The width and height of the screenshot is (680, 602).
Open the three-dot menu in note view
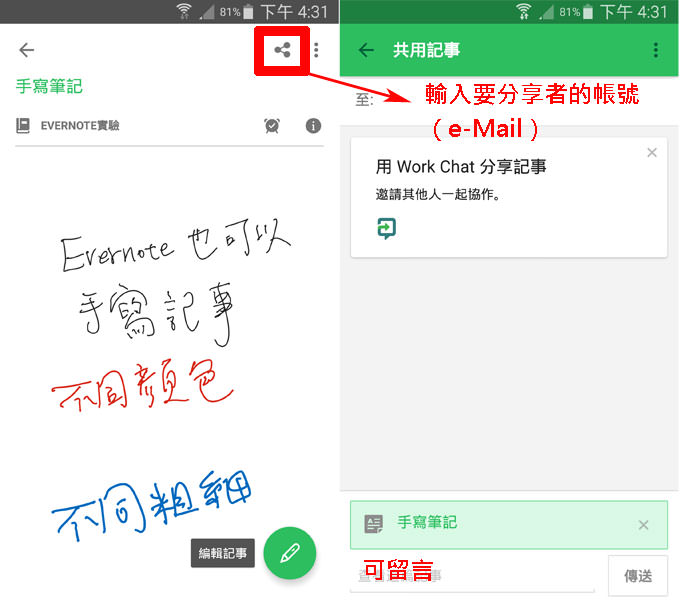coord(316,50)
